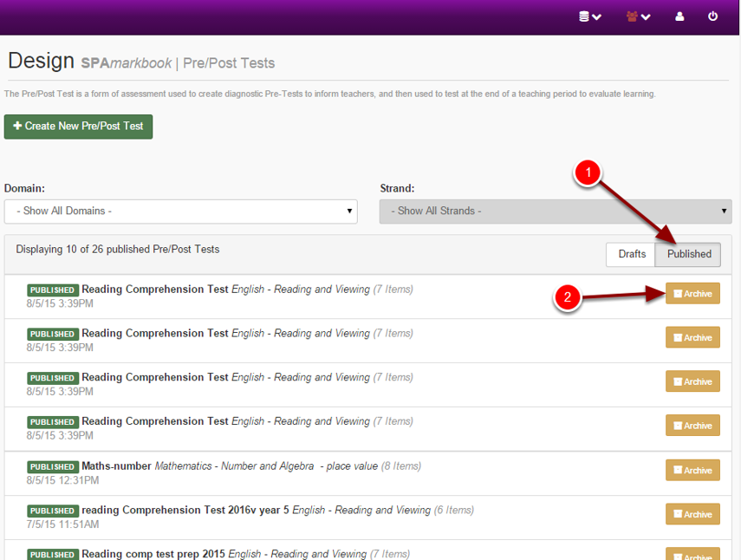Viewport: 741px width, 560px height.
Task: Click Displaying 10 of 26 published text
Action: 118,250
